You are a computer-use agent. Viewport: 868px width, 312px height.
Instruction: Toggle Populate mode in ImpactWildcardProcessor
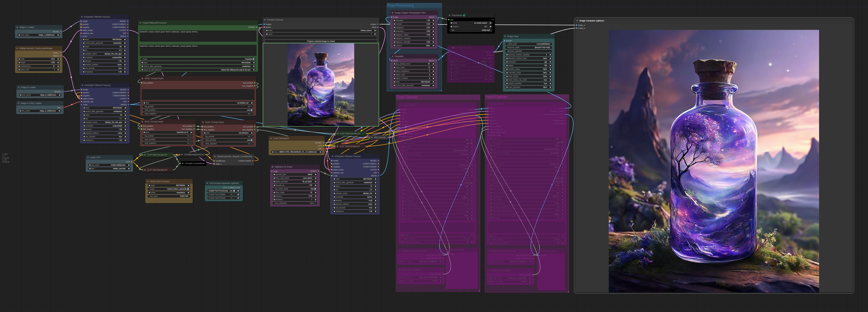tap(253, 59)
